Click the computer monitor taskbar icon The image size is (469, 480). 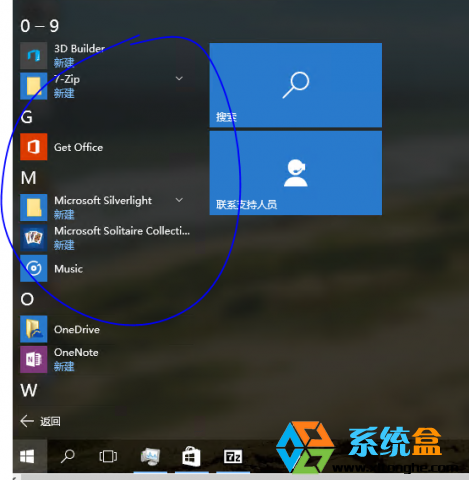coord(150,456)
